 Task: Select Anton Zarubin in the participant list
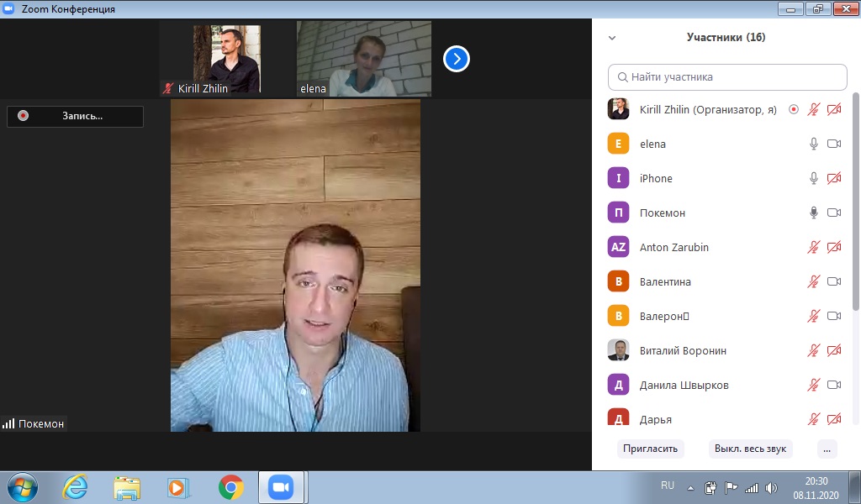(673, 247)
